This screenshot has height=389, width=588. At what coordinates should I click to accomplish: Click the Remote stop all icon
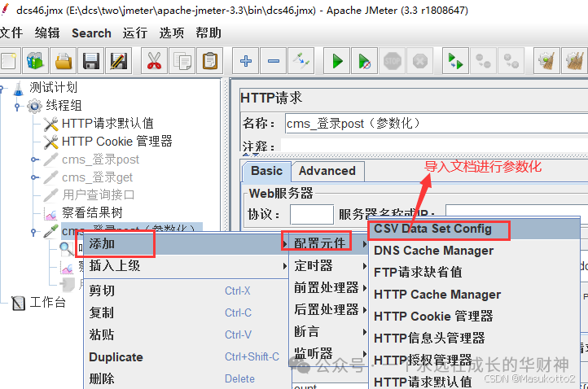point(483,61)
